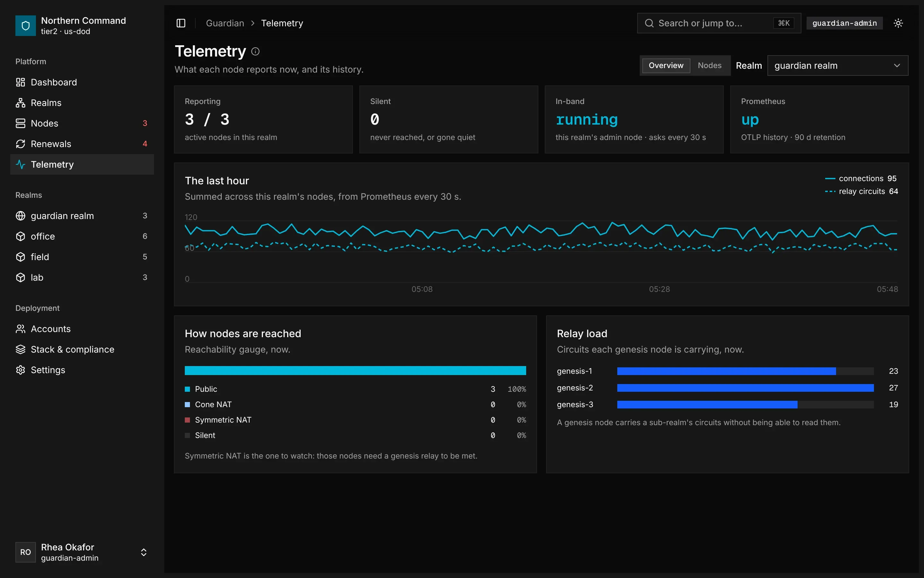The height and width of the screenshot is (578, 924).
Task: Click the Reporting 3 / 3 card
Action: (263, 120)
